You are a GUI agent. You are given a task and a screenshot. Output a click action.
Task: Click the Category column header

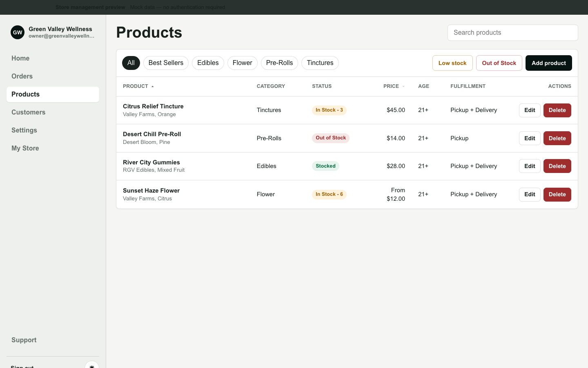click(271, 86)
